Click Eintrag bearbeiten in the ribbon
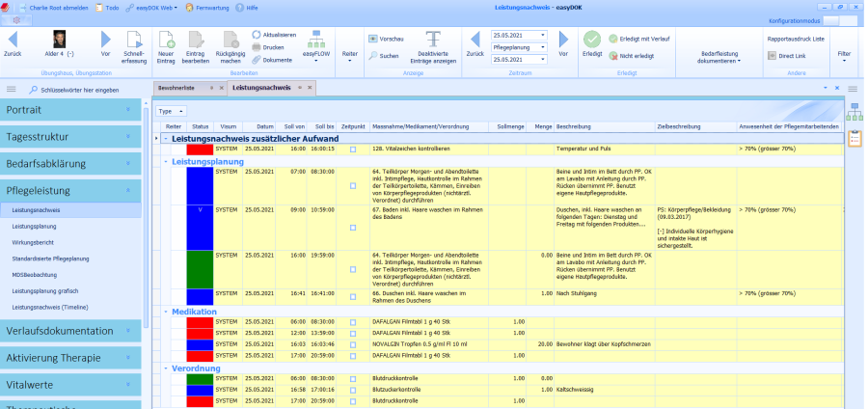The width and height of the screenshot is (868, 409). 196,40
